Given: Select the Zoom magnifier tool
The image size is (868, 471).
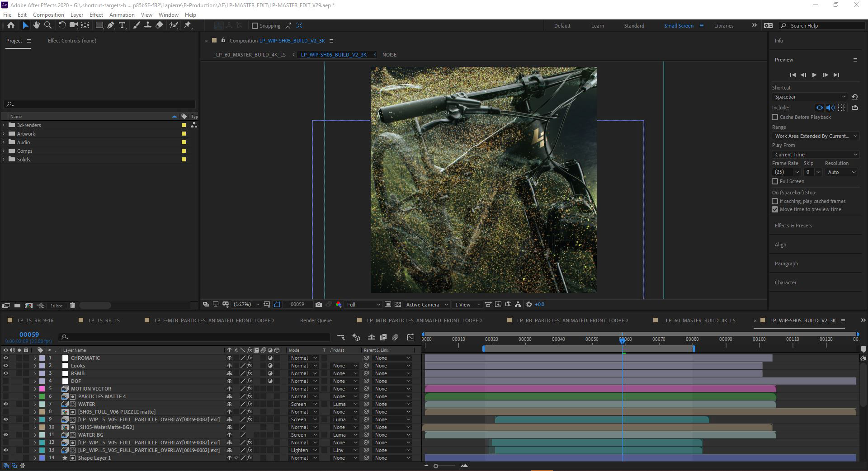Looking at the screenshot, I should click(x=47, y=25).
